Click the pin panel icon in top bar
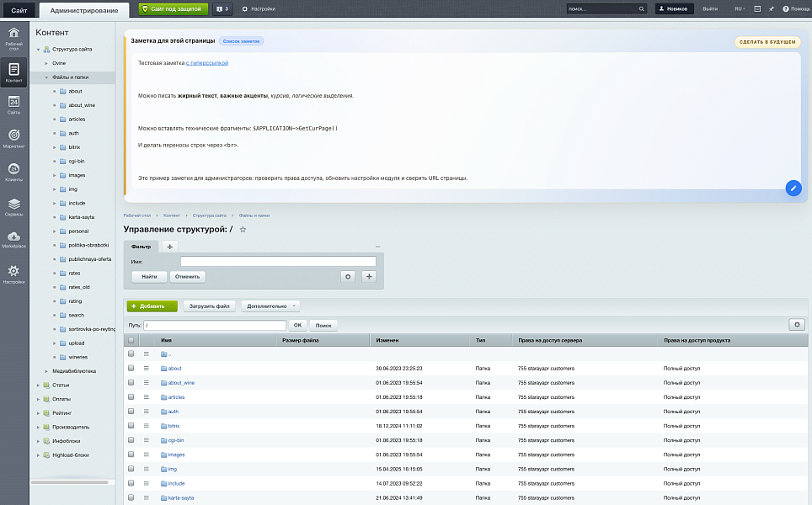Viewport: 812px width, 505px height. point(771,8)
